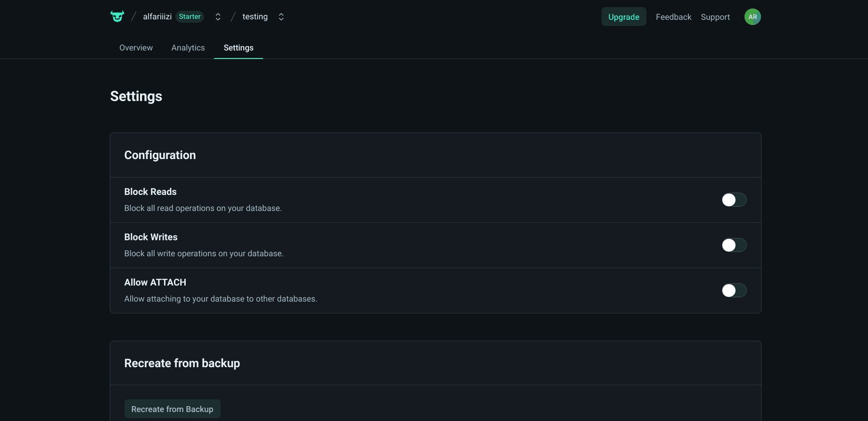The image size is (868, 421).
Task: Click 'Allow attaching to your database' description
Action: click(x=221, y=299)
